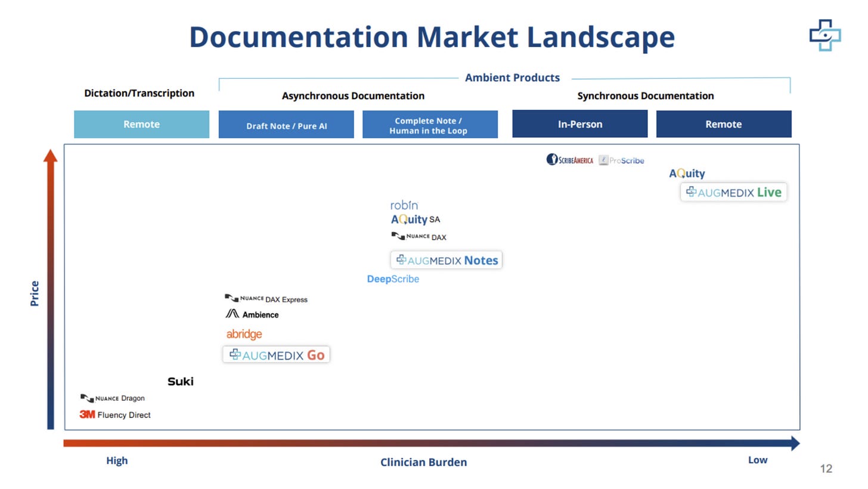Click the Nuance DAX logo
This screenshot has width=868, height=489.
(x=418, y=237)
